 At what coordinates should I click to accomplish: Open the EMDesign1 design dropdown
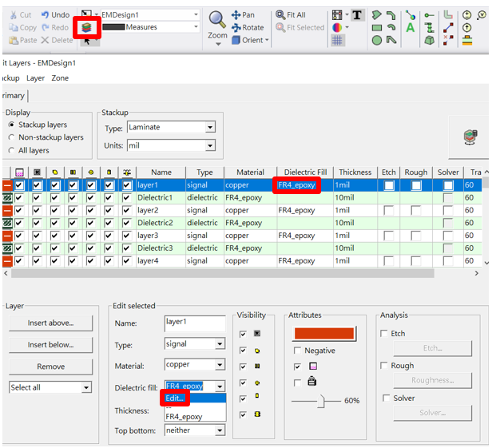(x=196, y=15)
